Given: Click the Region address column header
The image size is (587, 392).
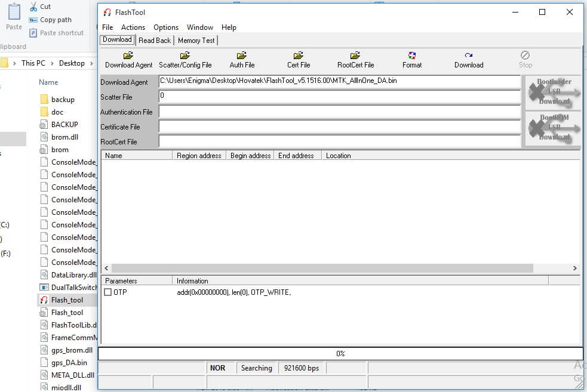Looking at the screenshot, I should coord(199,156).
